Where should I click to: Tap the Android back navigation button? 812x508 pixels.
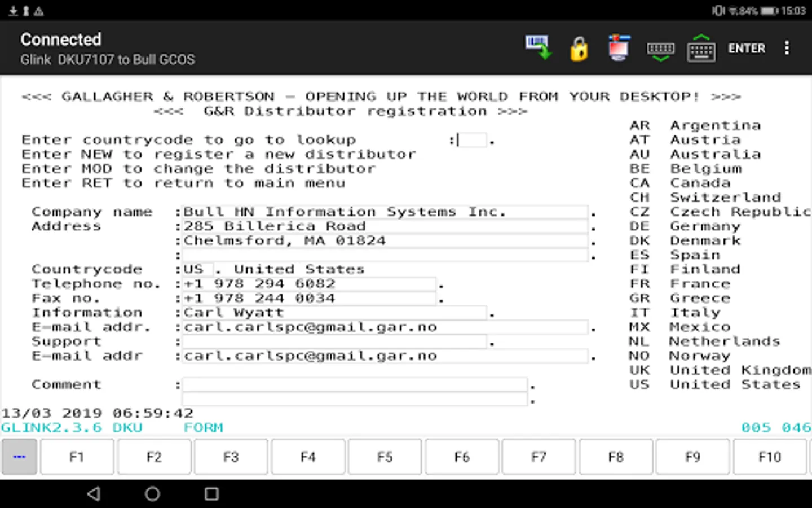94,494
